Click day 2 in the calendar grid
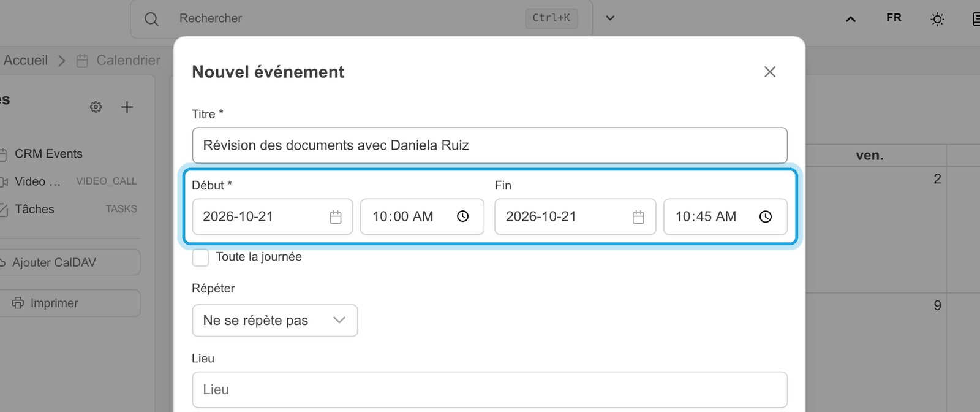Screen dimensions: 980x412 pyautogui.click(x=937, y=179)
